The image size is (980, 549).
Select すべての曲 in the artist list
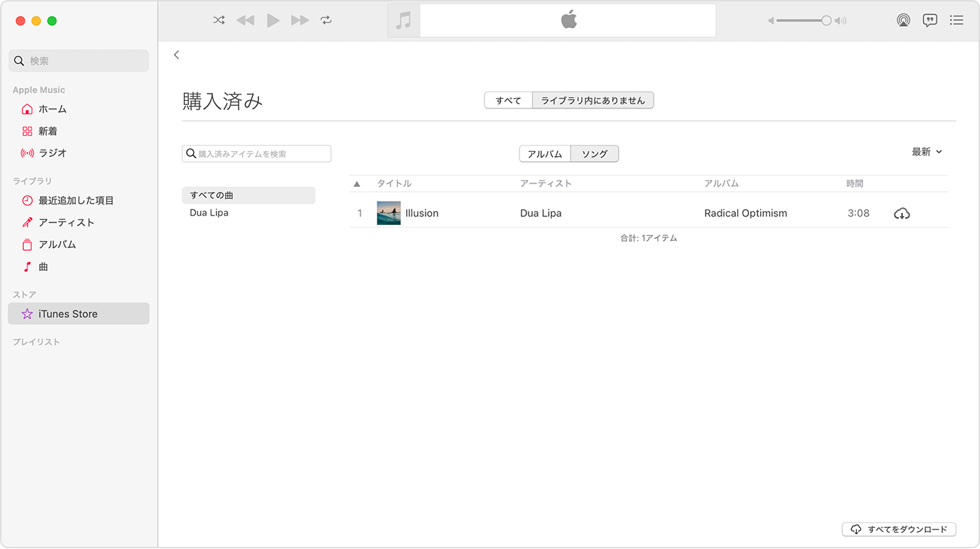click(248, 195)
